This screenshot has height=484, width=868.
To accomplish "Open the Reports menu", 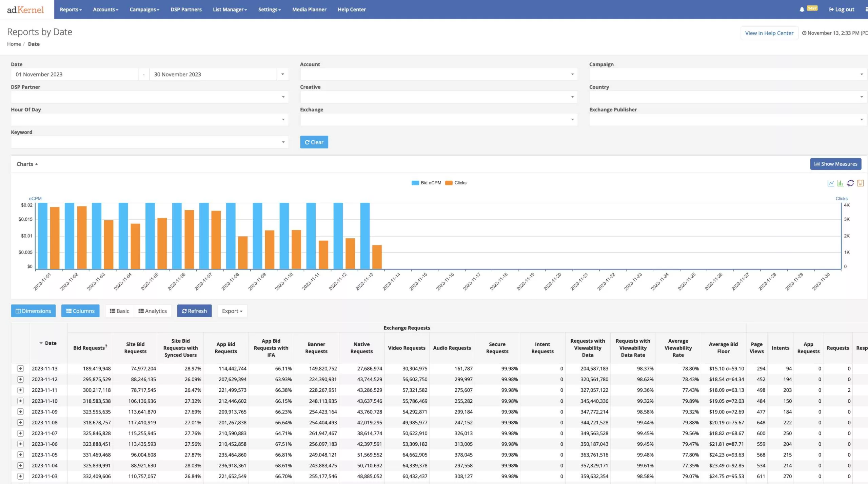I will click(70, 9).
